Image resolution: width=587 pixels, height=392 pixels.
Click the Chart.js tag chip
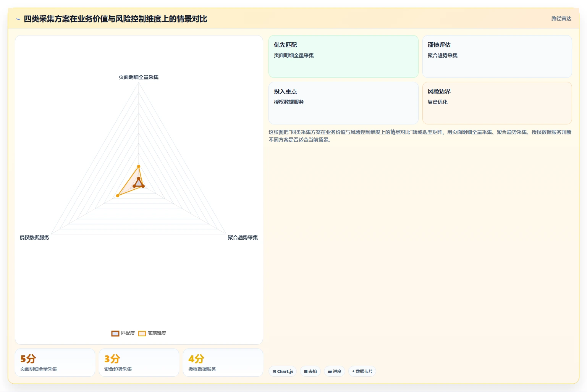coord(283,371)
